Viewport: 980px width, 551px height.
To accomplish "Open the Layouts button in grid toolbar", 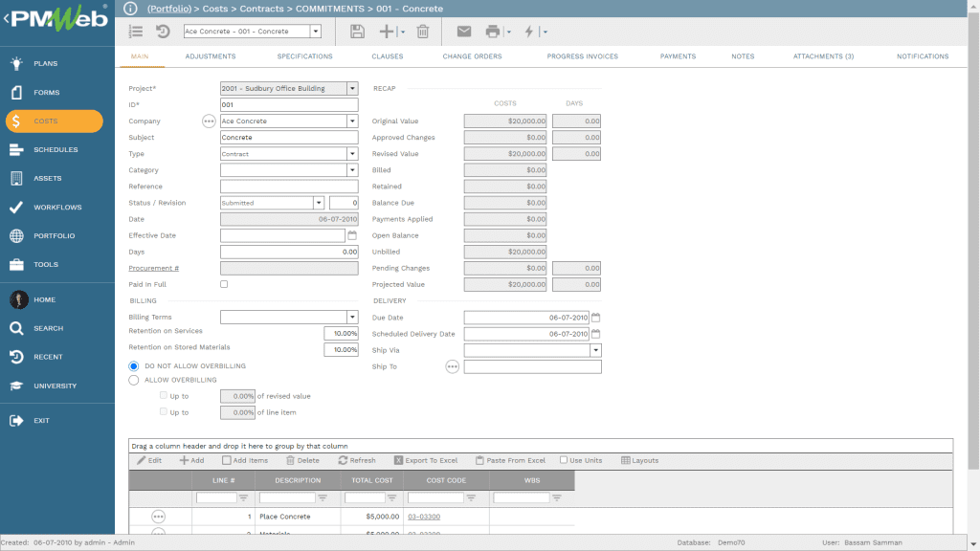I will click(640, 460).
